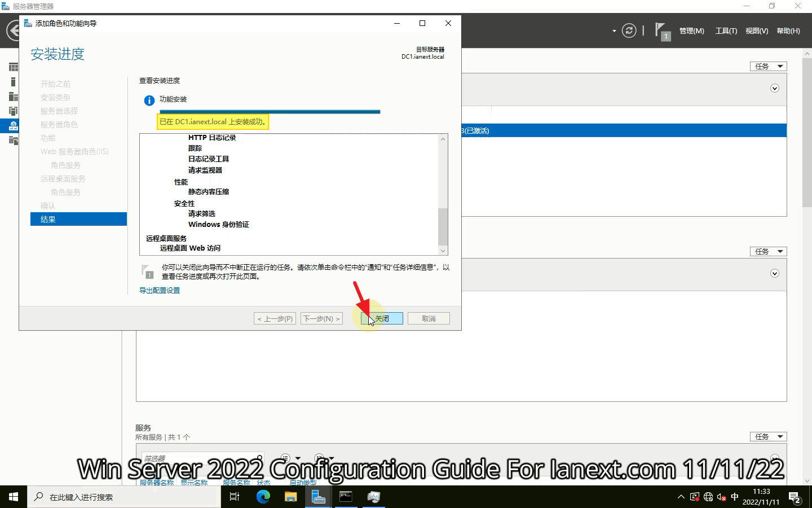Click the results list scroll-up arrow
This screenshot has width=812, height=508.
tap(443, 139)
